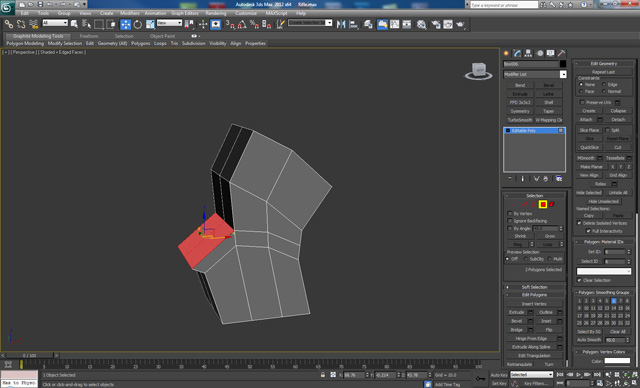
Task: Click the Align tool icon
Action: click(x=353, y=24)
